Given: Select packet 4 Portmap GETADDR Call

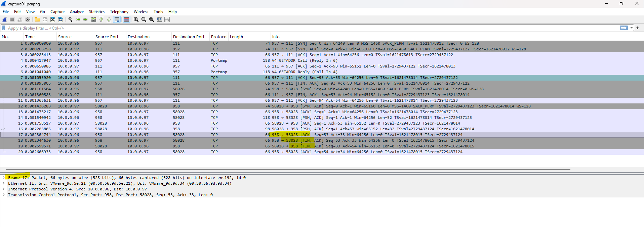Looking at the screenshot, I should (322, 60).
